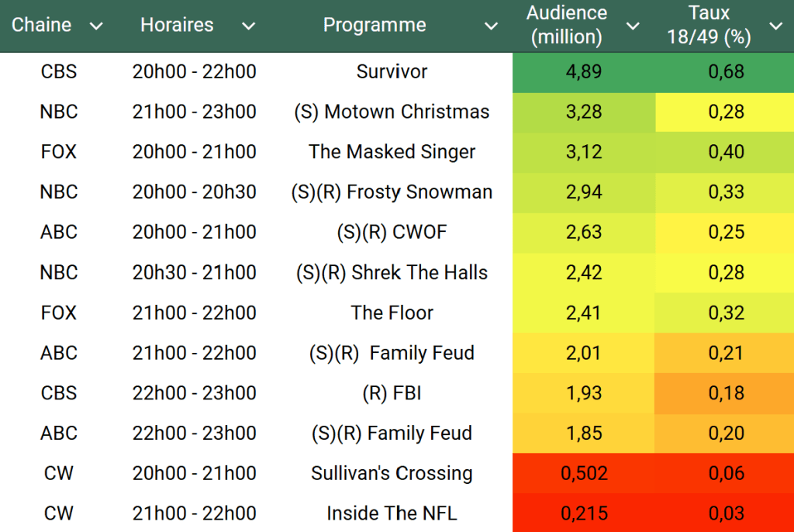Click the Programme column dropdown chevron

click(491, 26)
